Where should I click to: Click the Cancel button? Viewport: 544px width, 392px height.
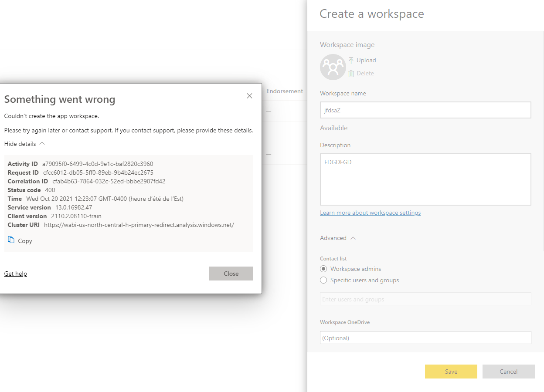click(509, 372)
